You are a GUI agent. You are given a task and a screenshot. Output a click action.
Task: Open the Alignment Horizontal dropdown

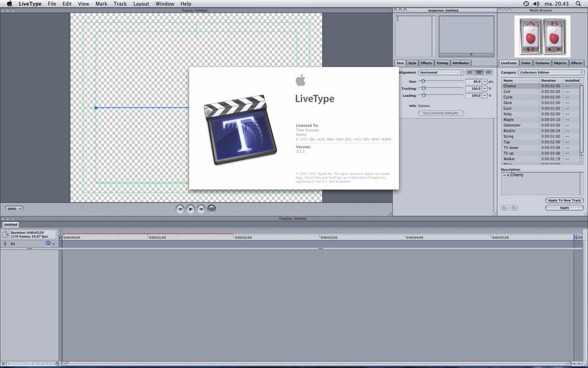point(440,72)
